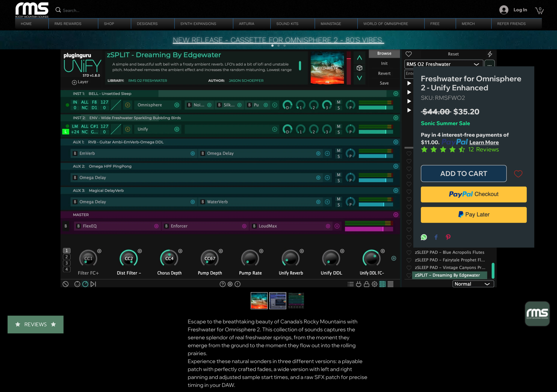Open the Shop nav dropdown

coord(109,24)
